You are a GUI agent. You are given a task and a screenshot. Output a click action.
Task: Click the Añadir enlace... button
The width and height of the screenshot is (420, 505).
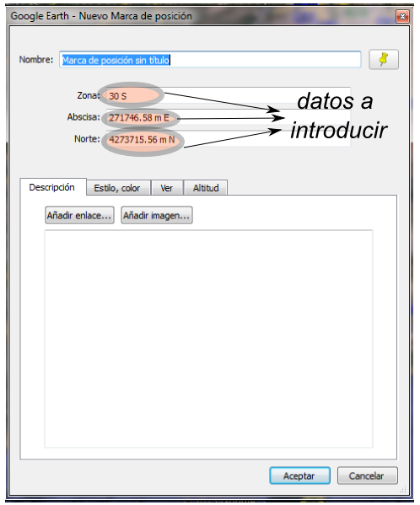pos(79,215)
